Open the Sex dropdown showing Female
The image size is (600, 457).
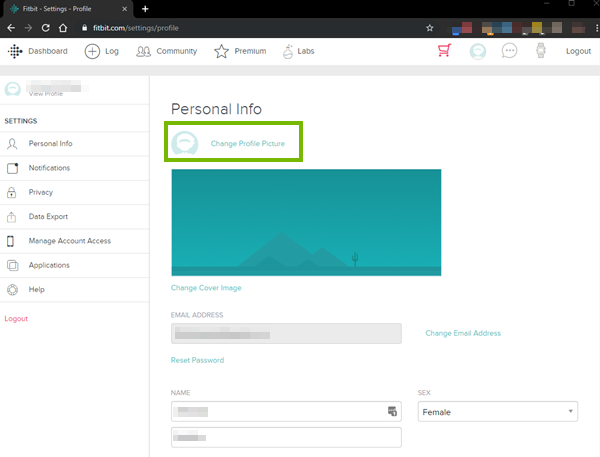point(497,412)
